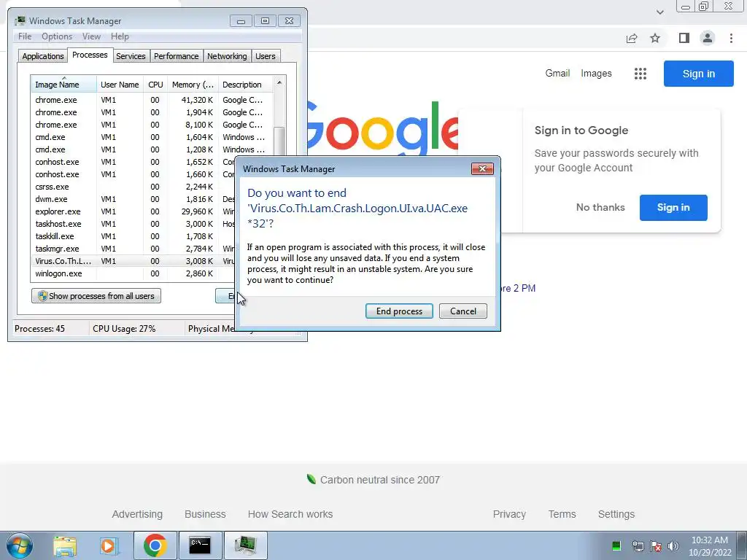Viewport: 747px width, 560px height.
Task: Open the Google apps grid icon
Action: pos(640,74)
